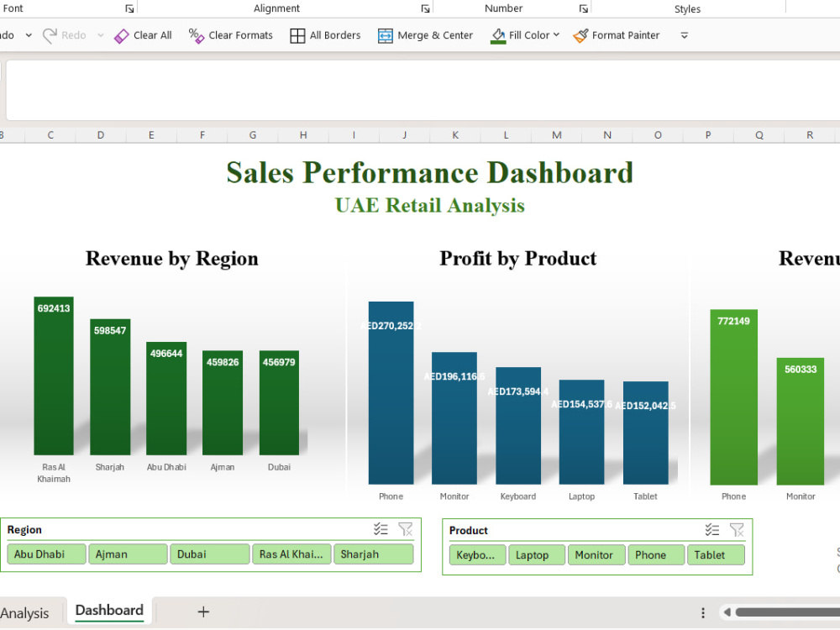Filter Region slicer by Abu Dhabi
This screenshot has width=840, height=630.
pyautogui.click(x=46, y=554)
